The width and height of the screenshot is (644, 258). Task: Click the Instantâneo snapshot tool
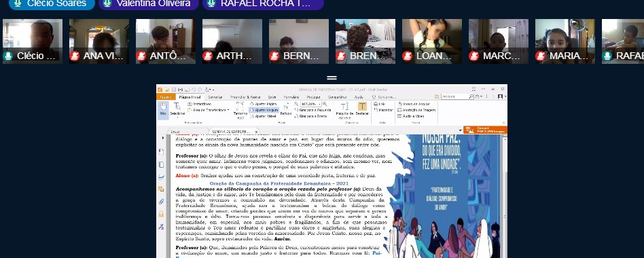[200, 104]
